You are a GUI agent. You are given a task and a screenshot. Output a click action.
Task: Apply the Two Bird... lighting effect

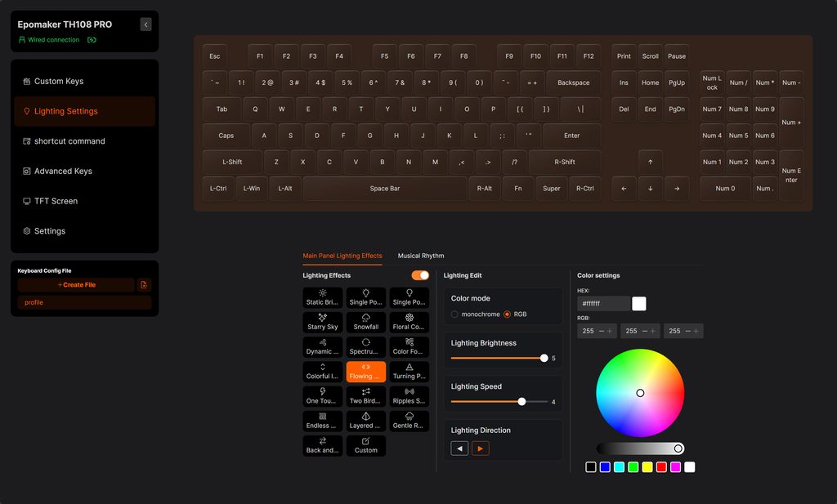click(365, 395)
